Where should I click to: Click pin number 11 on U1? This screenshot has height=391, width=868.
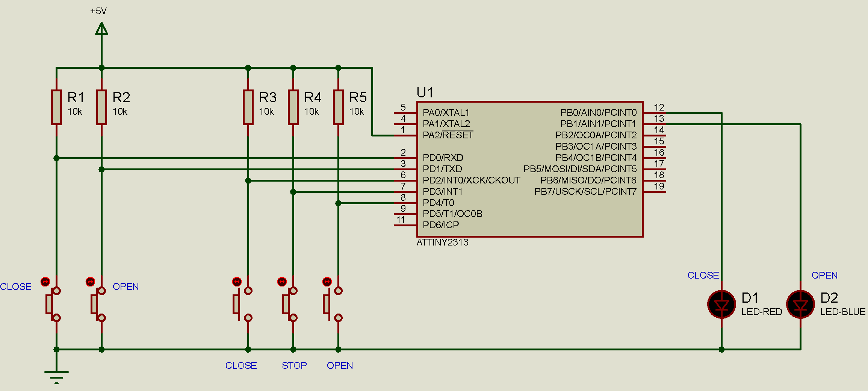[401, 220]
